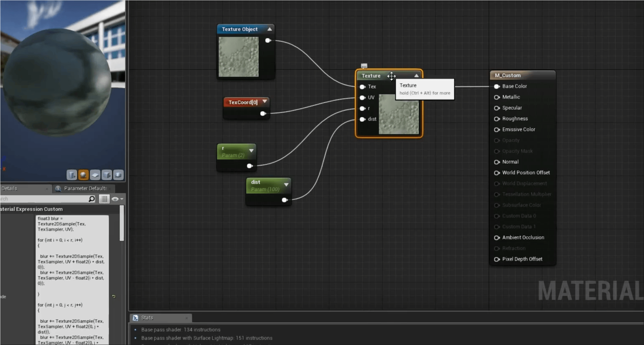Click the search magnifier in Details panel
The height and width of the screenshot is (345, 644).
click(92, 199)
